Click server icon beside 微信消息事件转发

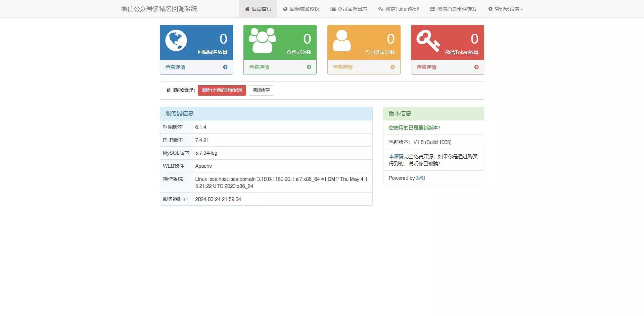click(x=432, y=9)
